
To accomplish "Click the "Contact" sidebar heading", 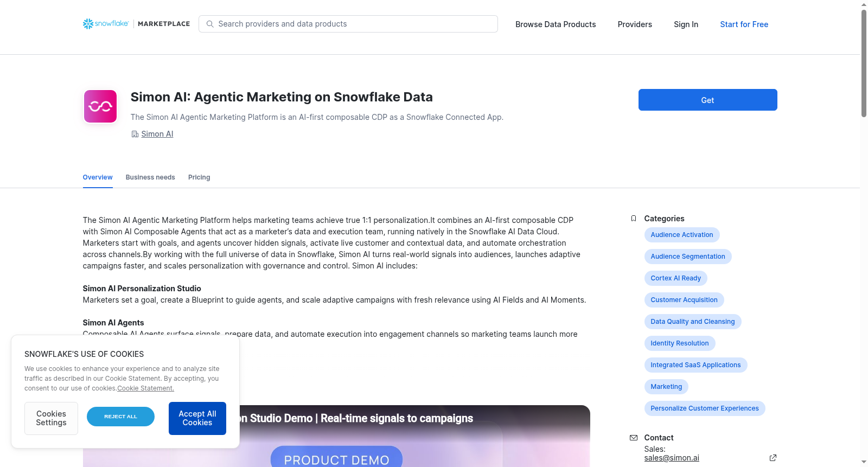I will click(659, 438).
